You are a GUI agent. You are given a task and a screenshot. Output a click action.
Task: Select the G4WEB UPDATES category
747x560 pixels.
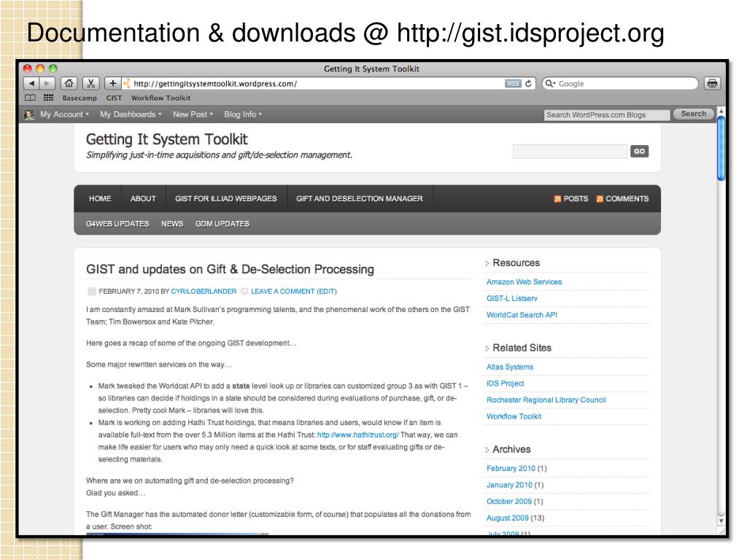[117, 224]
